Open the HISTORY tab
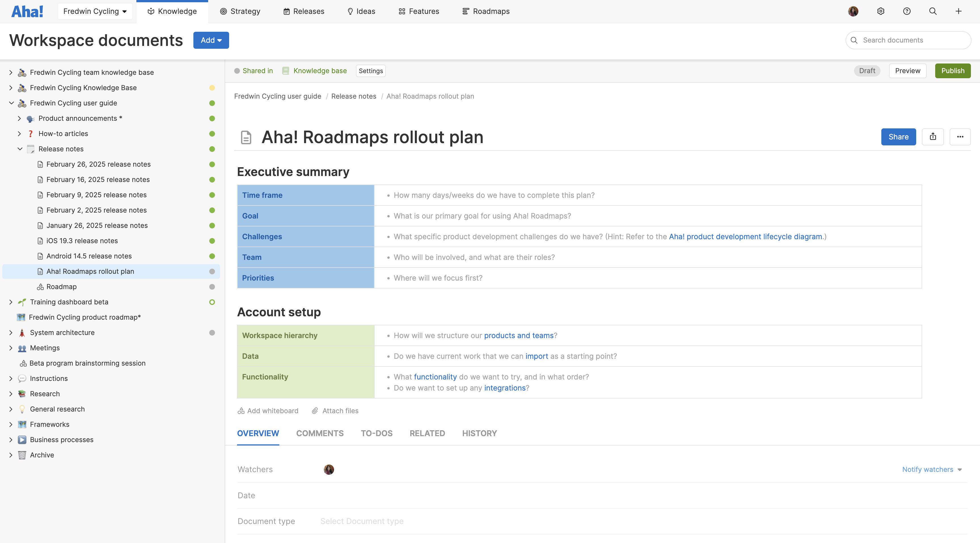980x543 pixels. [479, 433]
